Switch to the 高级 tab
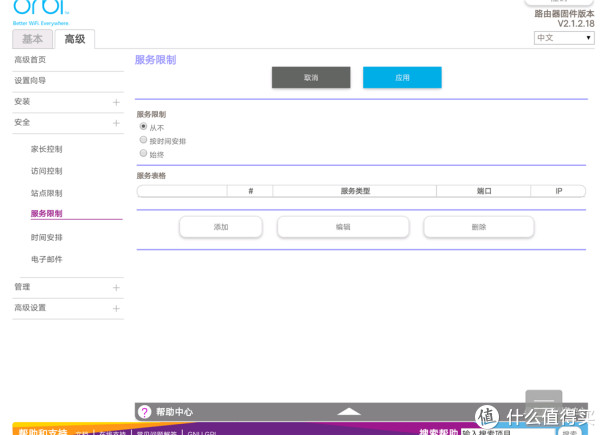This screenshot has width=600, height=435. point(75,39)
